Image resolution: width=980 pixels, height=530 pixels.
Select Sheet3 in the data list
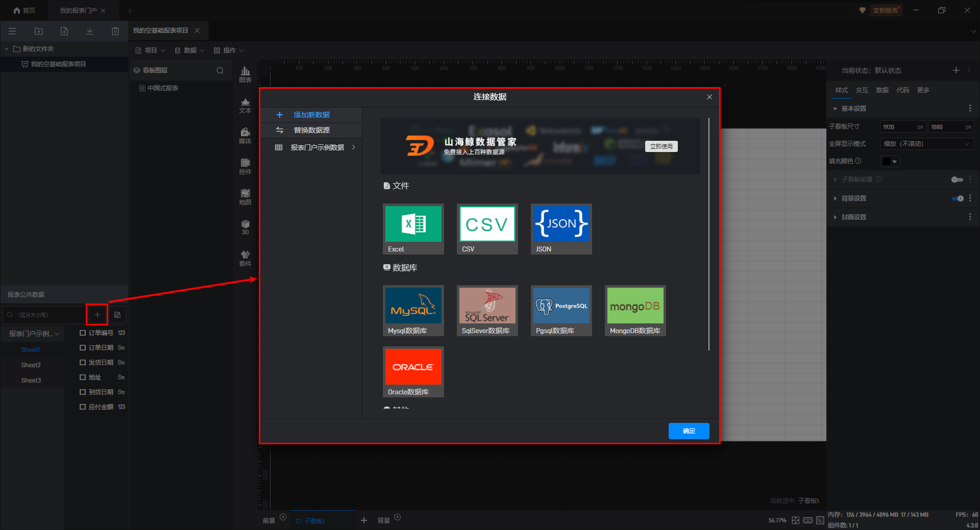pos(31,381)
